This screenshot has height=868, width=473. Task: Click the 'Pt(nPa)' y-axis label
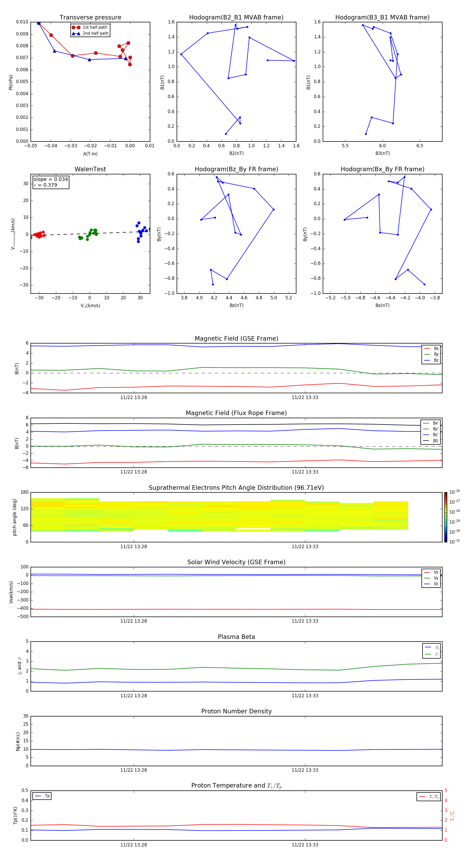[x=11, y=82]
